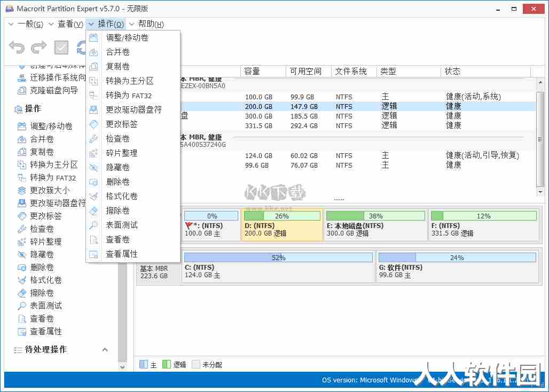Click sidebar 转换为 FAT32 link
This screenshot has height=392, width=549.
click(53, 178)
